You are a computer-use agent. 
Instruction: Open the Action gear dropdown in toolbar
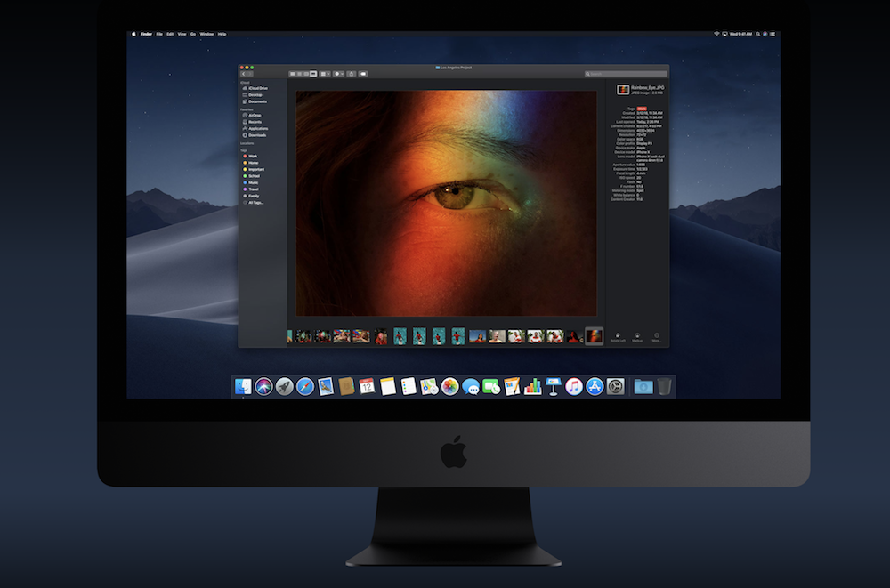click(338, 74)
